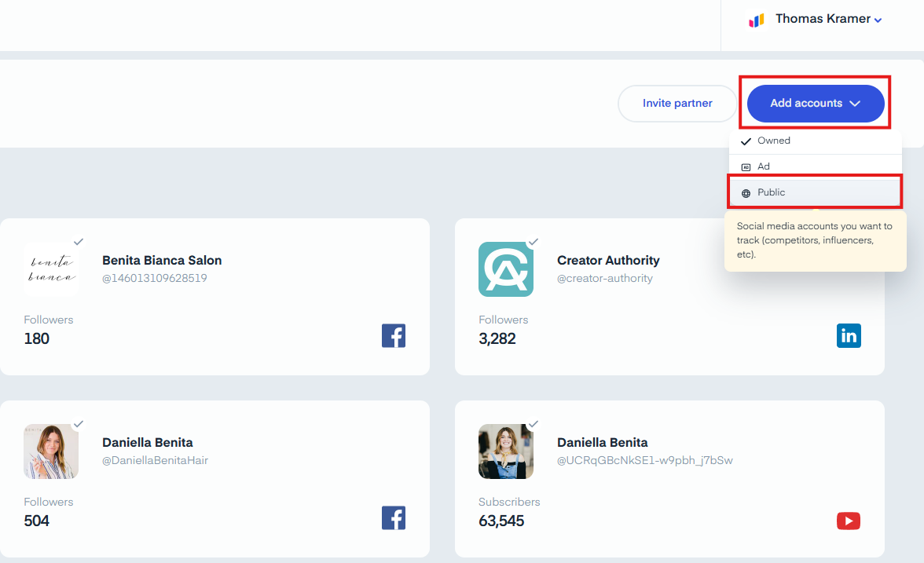Toggle the checkmark on the YouTube Daniella Benita avatar
924x563 pixels.
pyautogui.click(x=533, y=424)
